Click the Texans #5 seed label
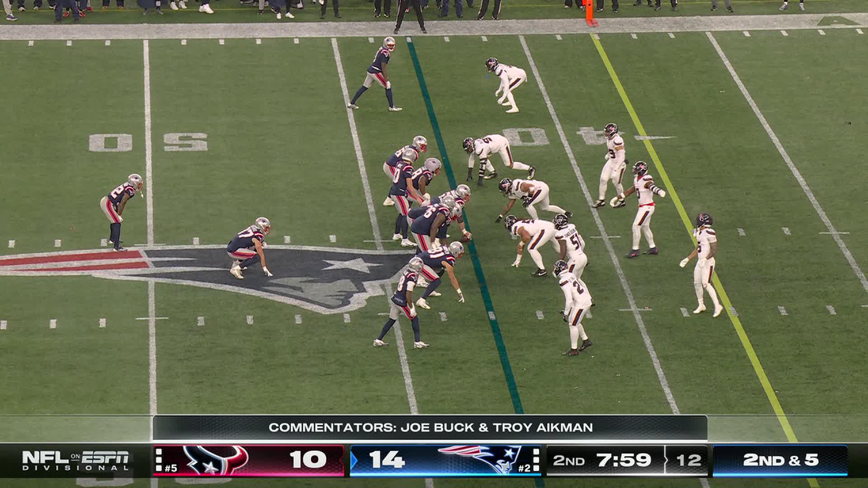The height and width of the screenshot is (488, 868). [x=171, y=469]
